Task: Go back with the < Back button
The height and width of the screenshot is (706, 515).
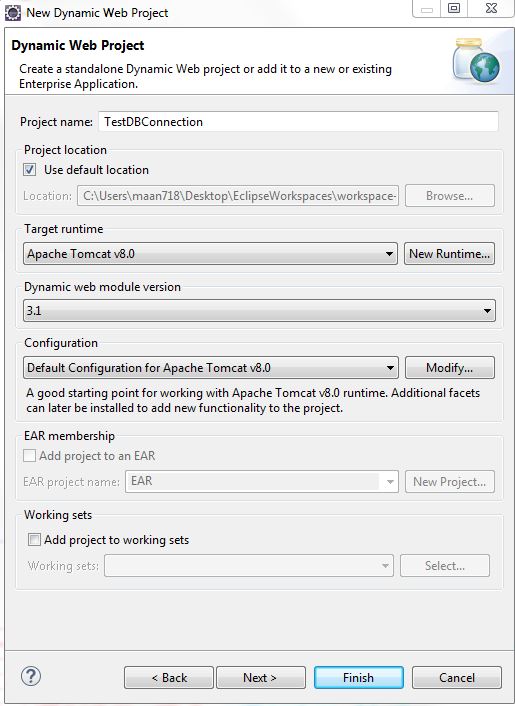Action: click(169, 678)
